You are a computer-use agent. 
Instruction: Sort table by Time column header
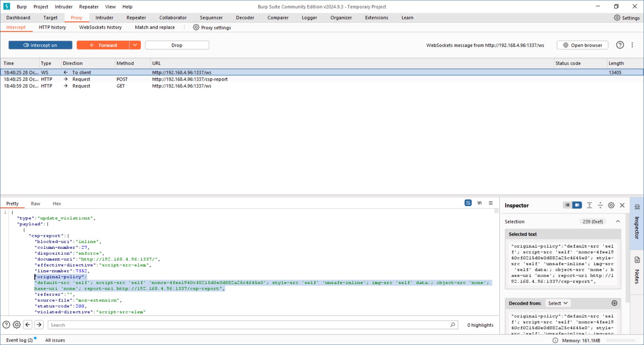tap(20, 63)
